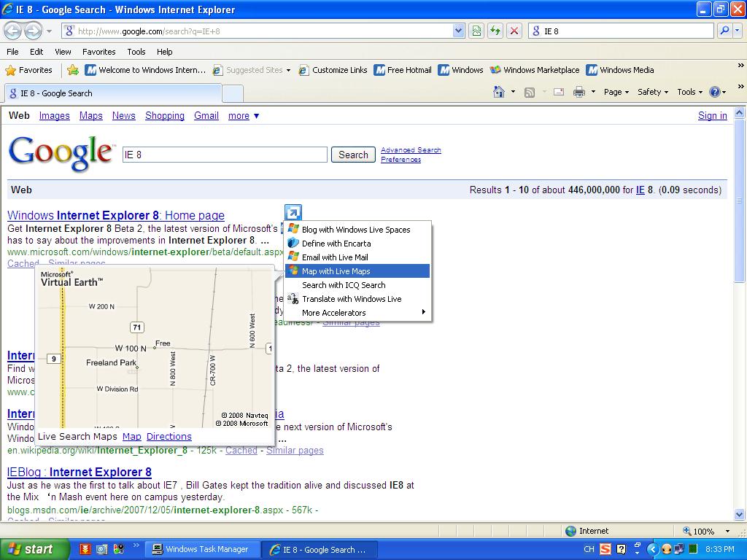Open the Favorites menu
The height and width of the screenshot is (560, 747).
pyautogui.click(x=98, y=52)
